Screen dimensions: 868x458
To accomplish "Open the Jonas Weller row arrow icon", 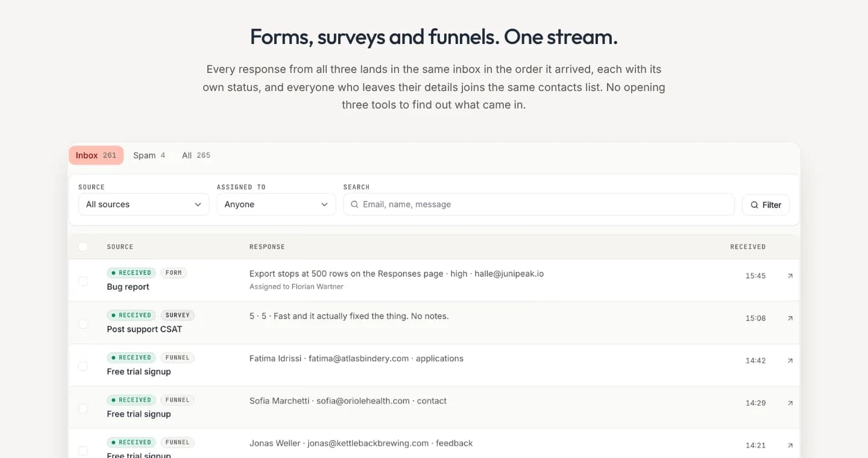I will tap(790, 445).
